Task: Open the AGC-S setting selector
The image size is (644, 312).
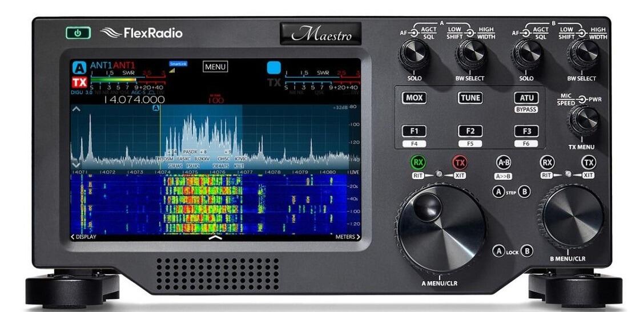Action: [138, 93]
